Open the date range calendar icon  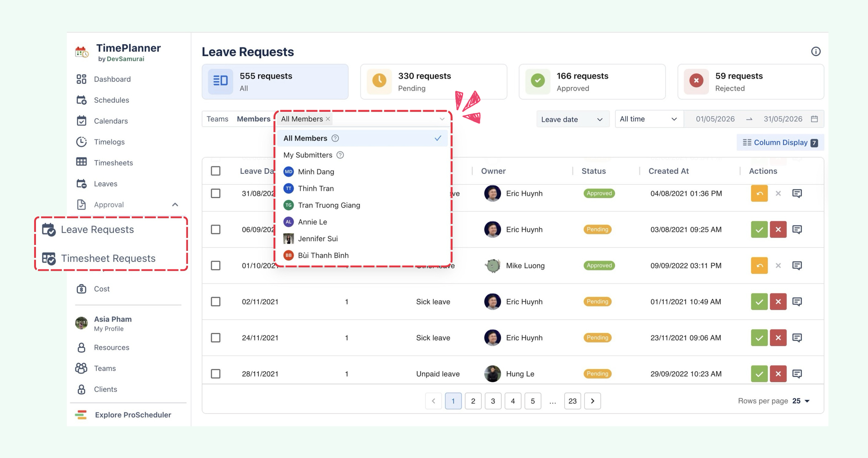pyautogui.click(x=815, y=119)
